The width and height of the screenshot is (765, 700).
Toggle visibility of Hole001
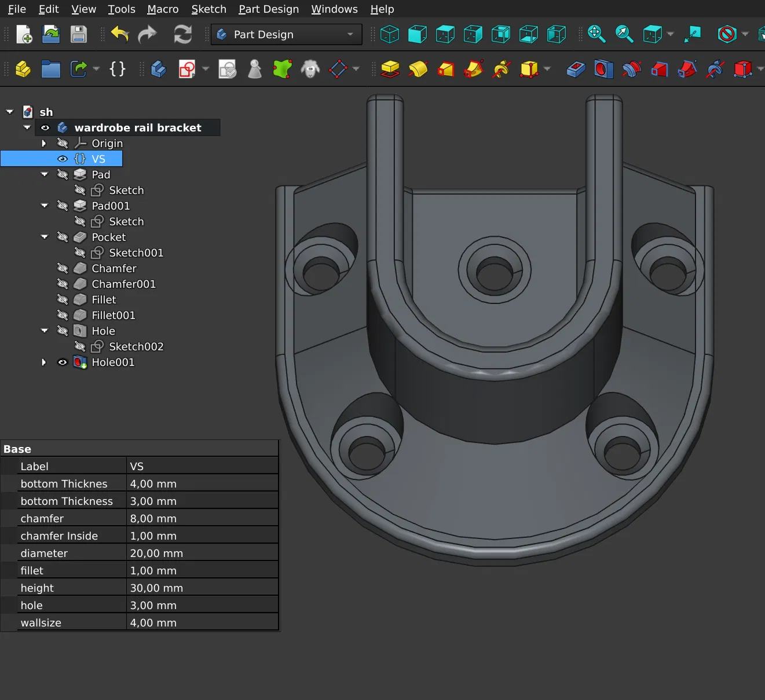63,362
